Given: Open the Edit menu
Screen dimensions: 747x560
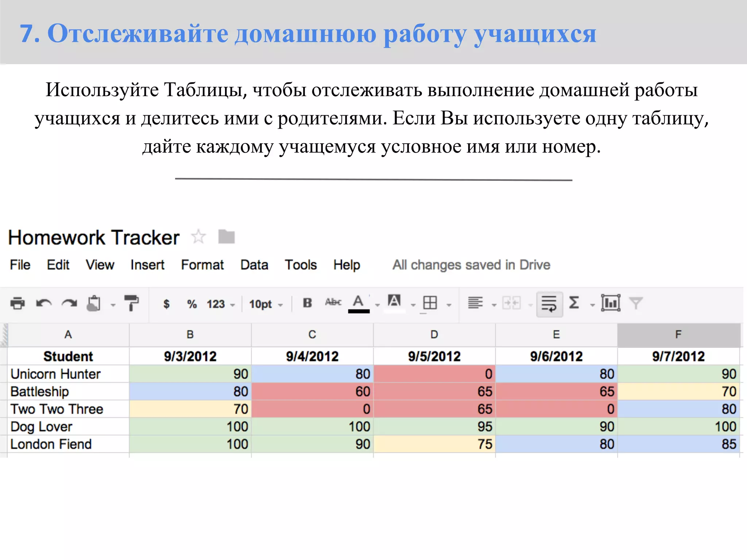Looking at the screenshot, I should [58, 265].
